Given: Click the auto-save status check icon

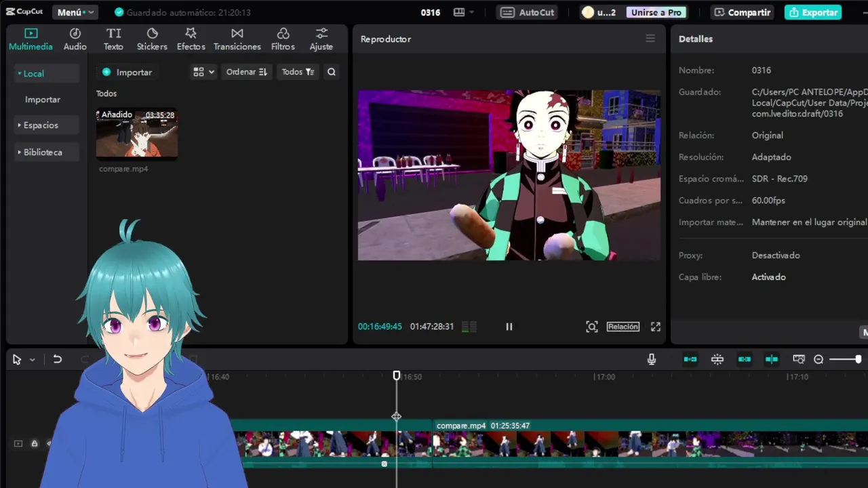Looking at the screenshot, I should (x=119, y=12).
